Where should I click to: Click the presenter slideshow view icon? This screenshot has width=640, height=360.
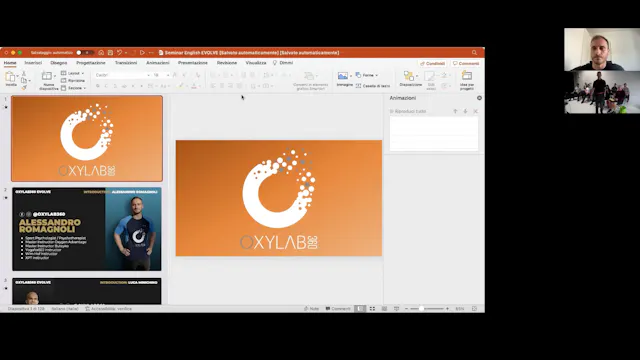(x=396, y=309)
